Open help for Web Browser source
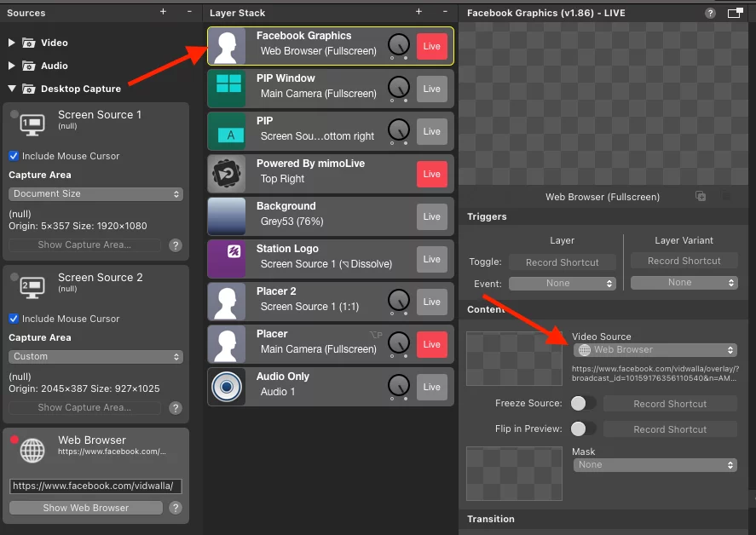 pos(176,508)
